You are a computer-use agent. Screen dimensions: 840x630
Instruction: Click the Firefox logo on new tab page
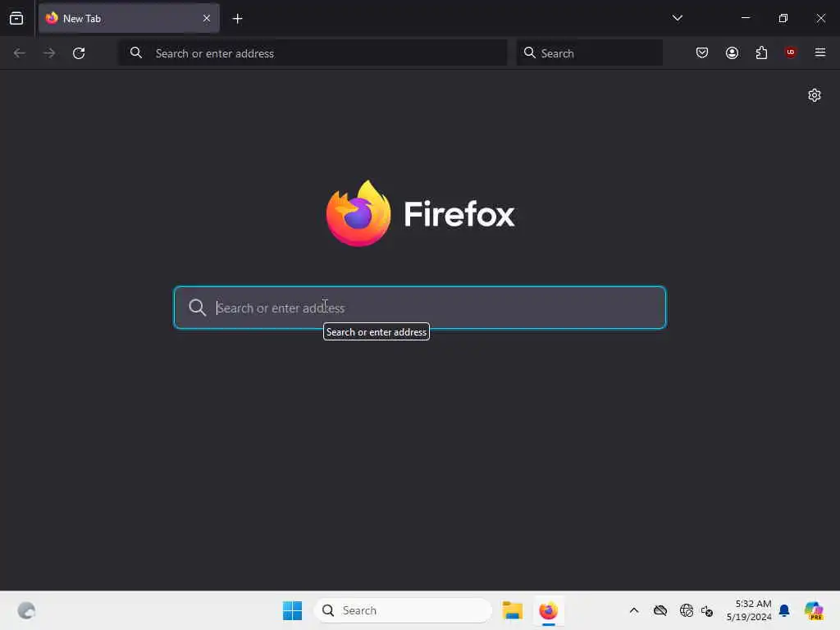(420, 214)
